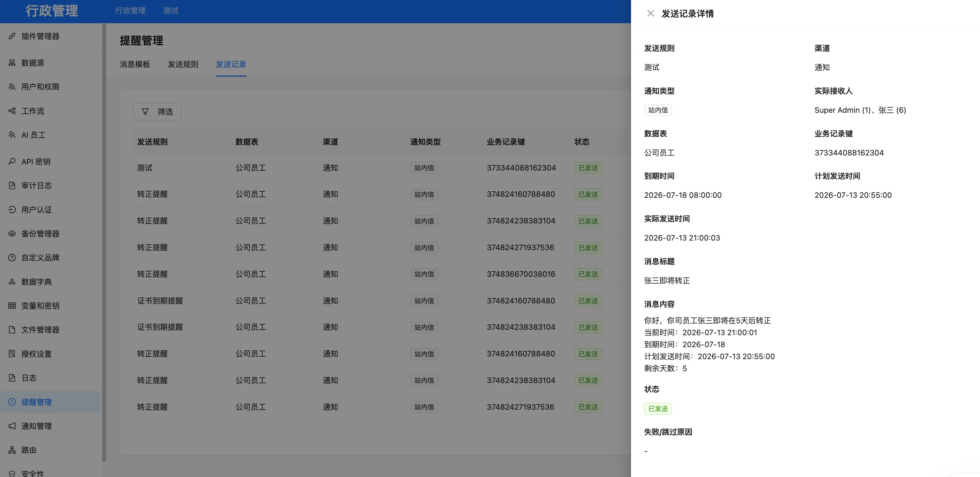Click the message line 剩余天数：5
Viewport: 980px width, 477px height.
pos(666,368)
